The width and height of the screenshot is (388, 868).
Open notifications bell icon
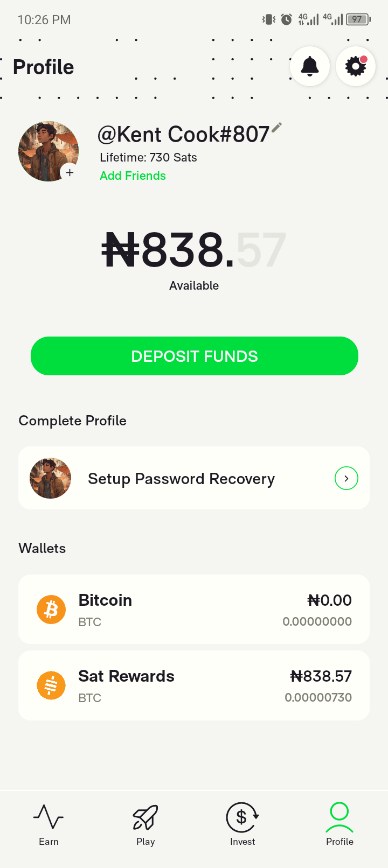pyautogui.click(x=310, y=66)
